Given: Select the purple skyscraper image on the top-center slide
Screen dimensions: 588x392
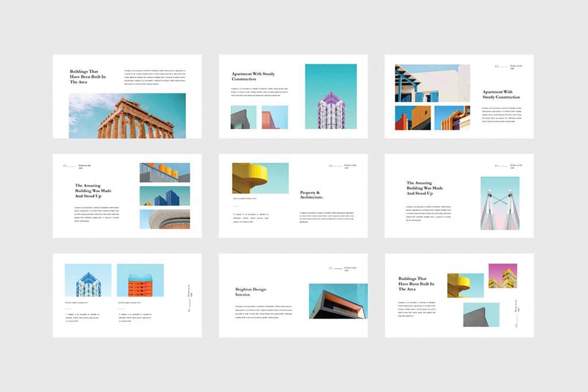Looking at the screenshot, I should point(331,98).
